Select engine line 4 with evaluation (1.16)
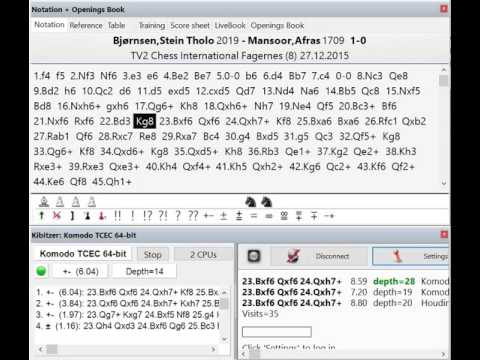480x360 pixels. click(x=128, y=325)
